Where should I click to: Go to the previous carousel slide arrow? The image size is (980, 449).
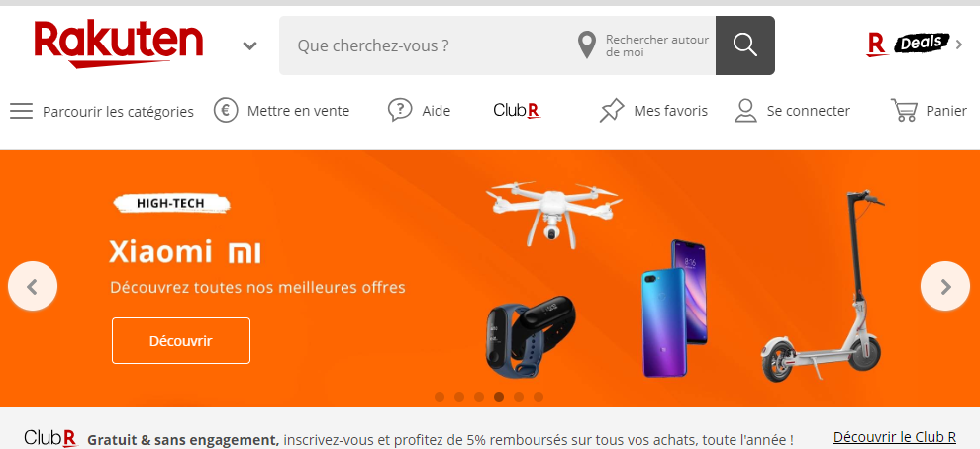tap(33, 286)
